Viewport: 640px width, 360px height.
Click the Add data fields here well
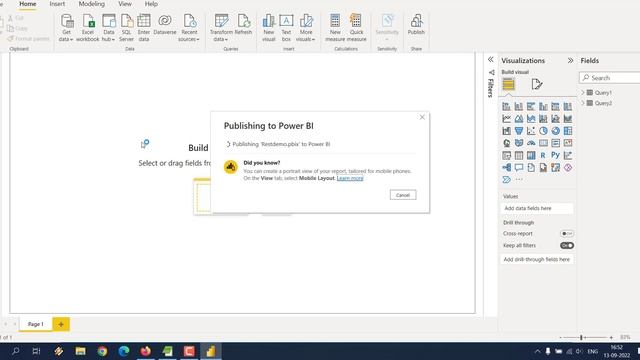(x=537, y=208)
